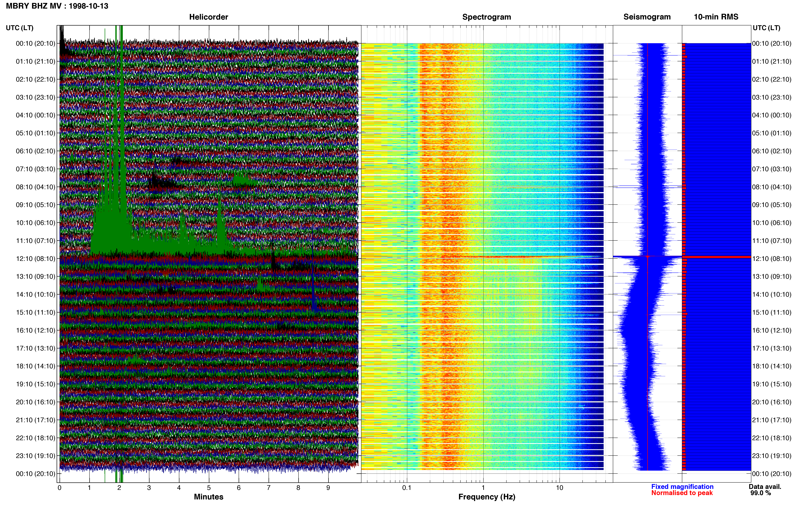Click left time label '01:10 (21:10)'

[x=36, y=61]
